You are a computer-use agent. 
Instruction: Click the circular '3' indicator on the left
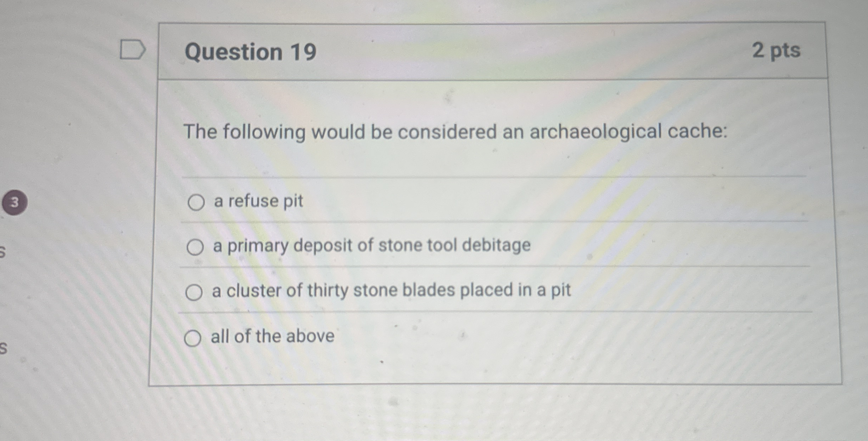click(15, 201)
